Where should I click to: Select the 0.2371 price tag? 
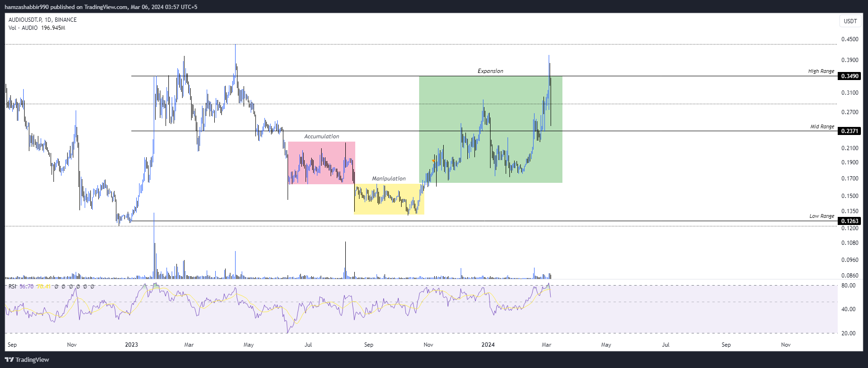(850, 131)
